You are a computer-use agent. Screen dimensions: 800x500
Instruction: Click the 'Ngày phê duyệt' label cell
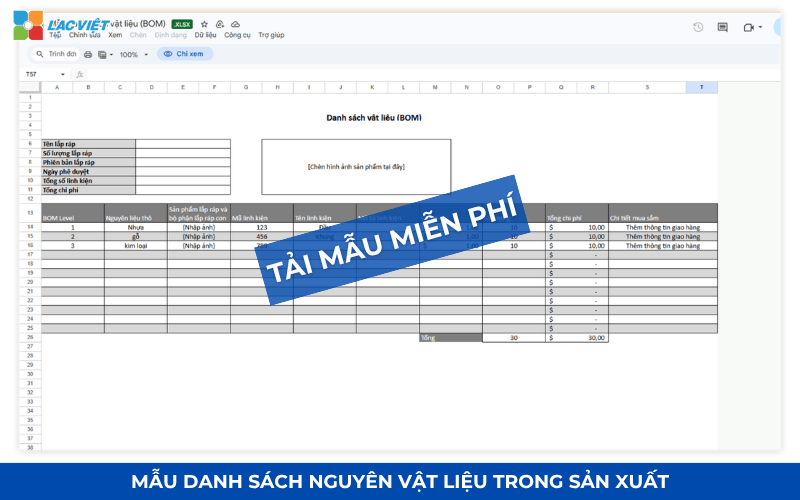(x=88, y=171)
